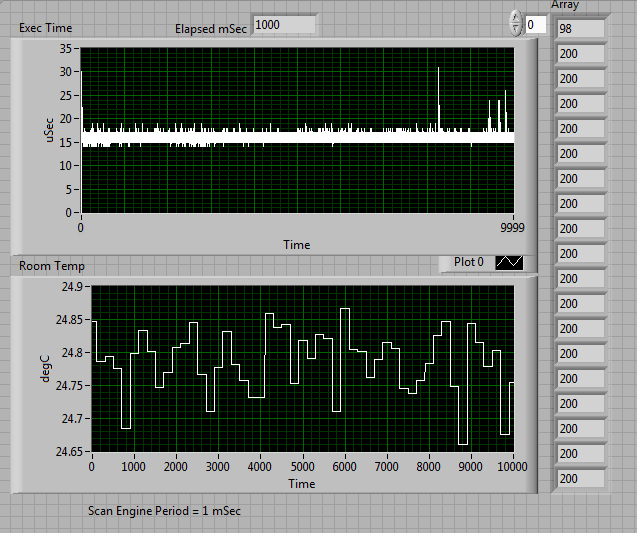The image size is (637, 533).
Task: Click inside the Exec Time chart plot area
Action: pyautogui.click(x=297, y=130)
